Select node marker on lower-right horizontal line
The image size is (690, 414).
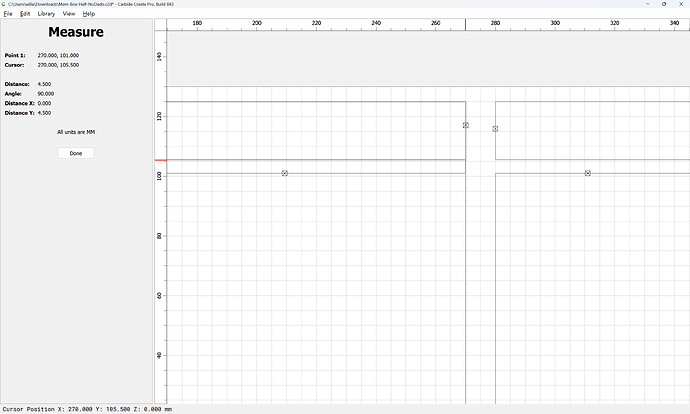coord(587,173)
